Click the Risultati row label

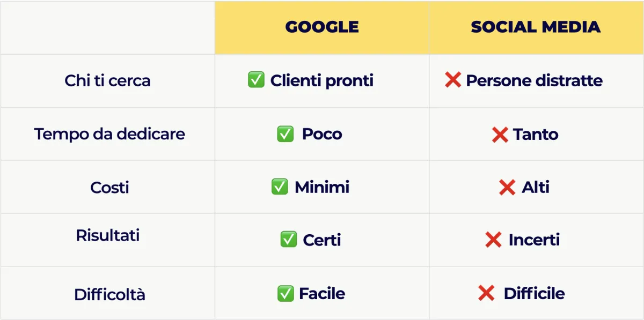[x=108, y=235]
